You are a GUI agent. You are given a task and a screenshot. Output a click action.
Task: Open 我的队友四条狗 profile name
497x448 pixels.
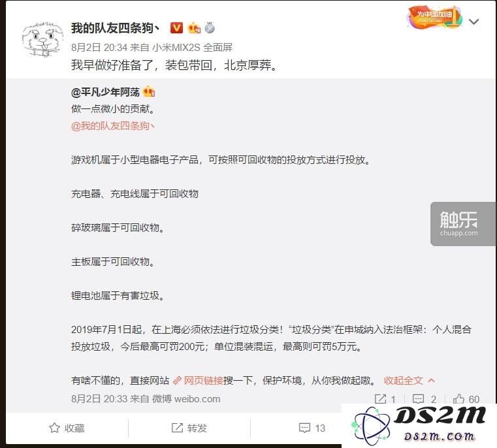tap(116, 28)
